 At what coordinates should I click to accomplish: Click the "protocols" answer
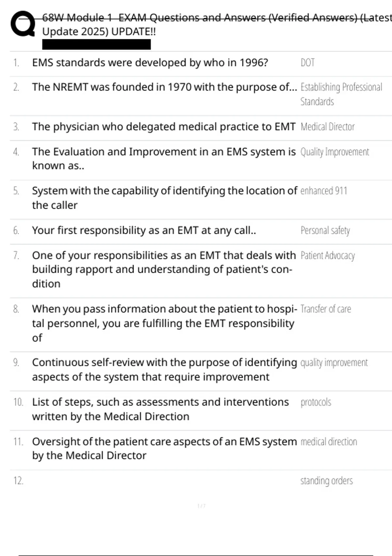point(316,402)
